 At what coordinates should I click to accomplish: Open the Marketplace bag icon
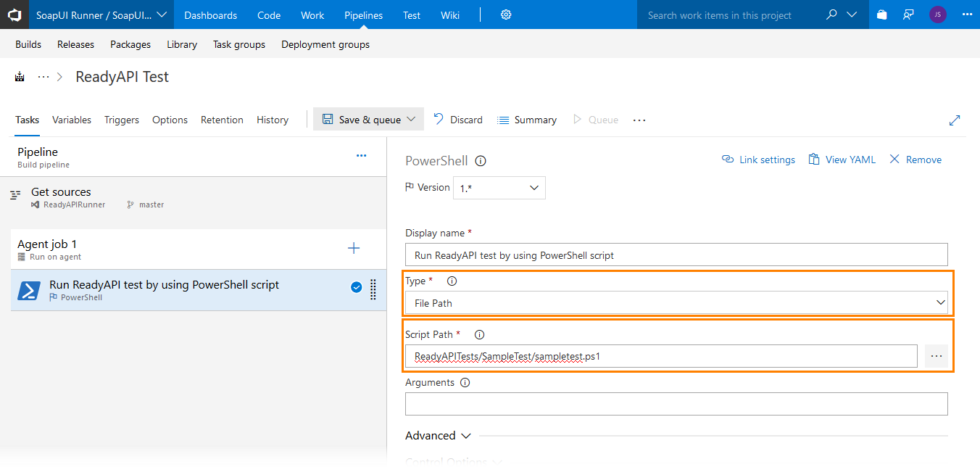tap(881, 15)
